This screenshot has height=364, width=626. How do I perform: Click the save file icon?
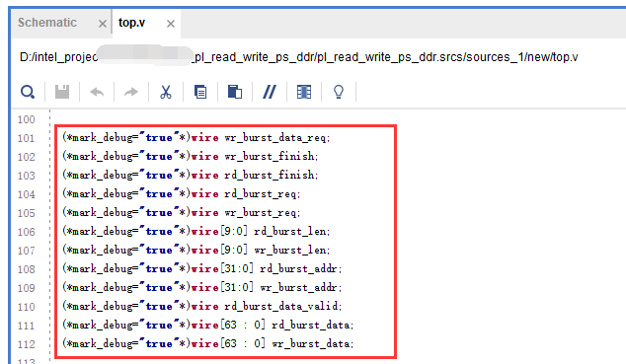click(x=62, y=92)
